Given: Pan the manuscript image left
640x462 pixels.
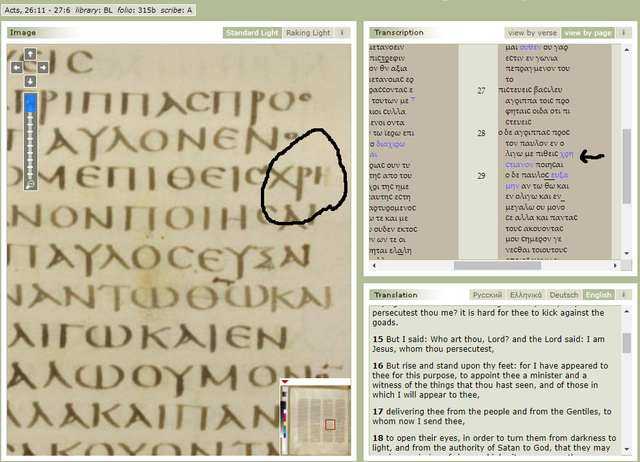Looking at the screenshot, I should 17,67.
